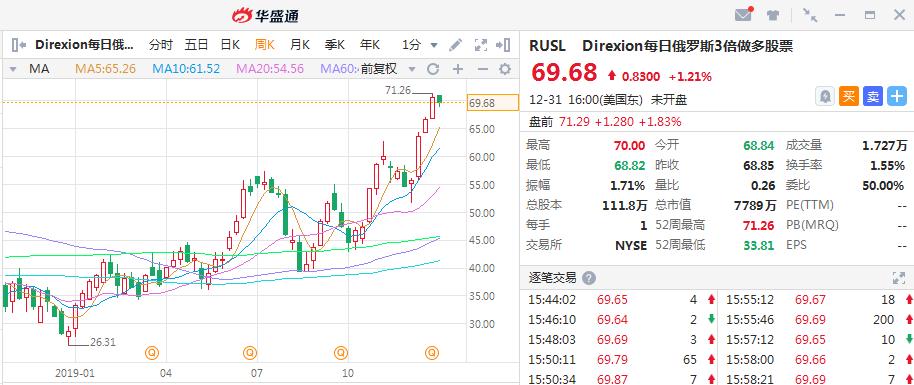
Task: Click the RUSL ticker symbol
Action: click(548, 46)
